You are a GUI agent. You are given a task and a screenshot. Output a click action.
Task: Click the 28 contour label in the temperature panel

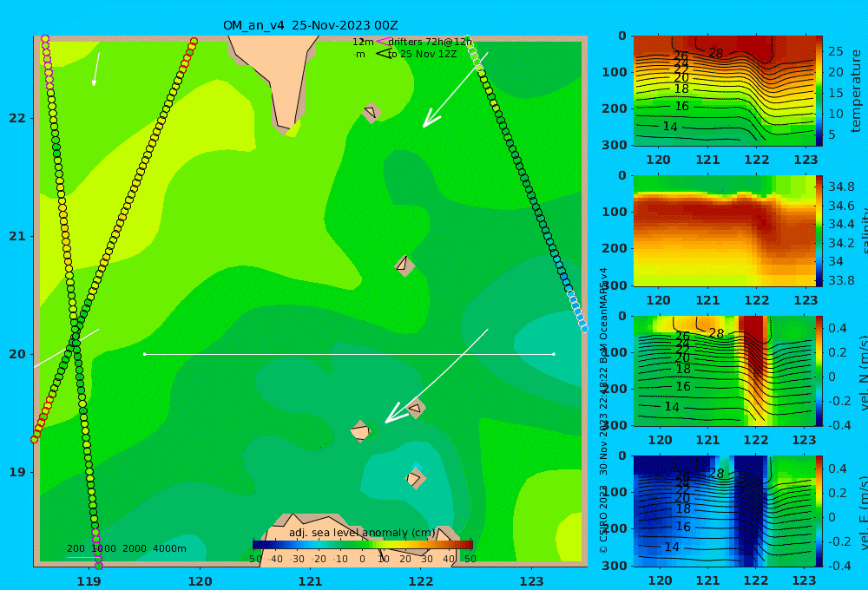tap(716, 53)
